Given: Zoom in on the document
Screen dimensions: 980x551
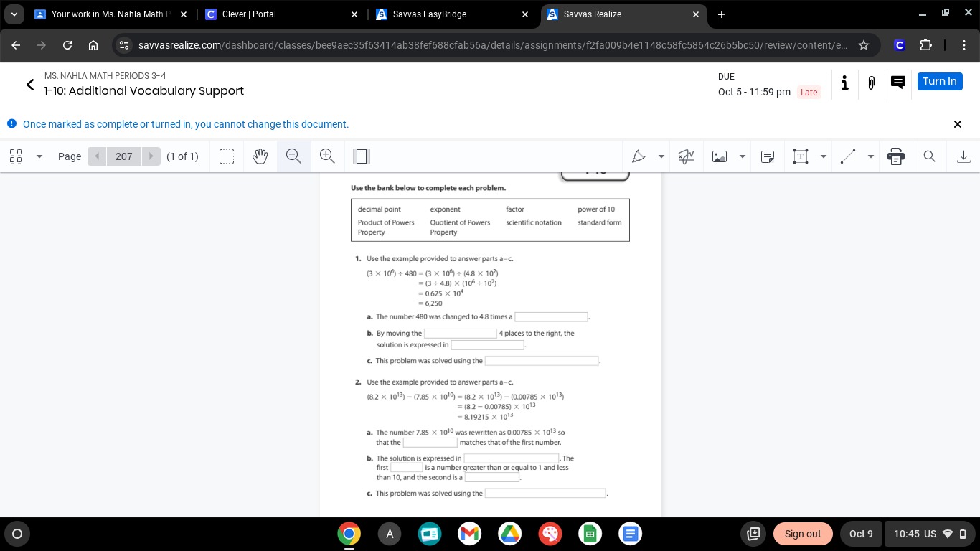Looking at the screenshot, I should click(x=327, y=156).
